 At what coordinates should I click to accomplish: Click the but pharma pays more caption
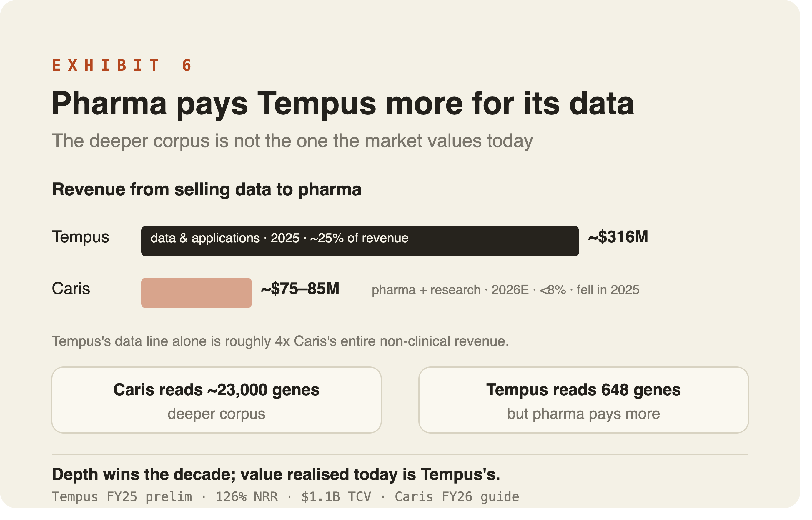coord(584,414)
